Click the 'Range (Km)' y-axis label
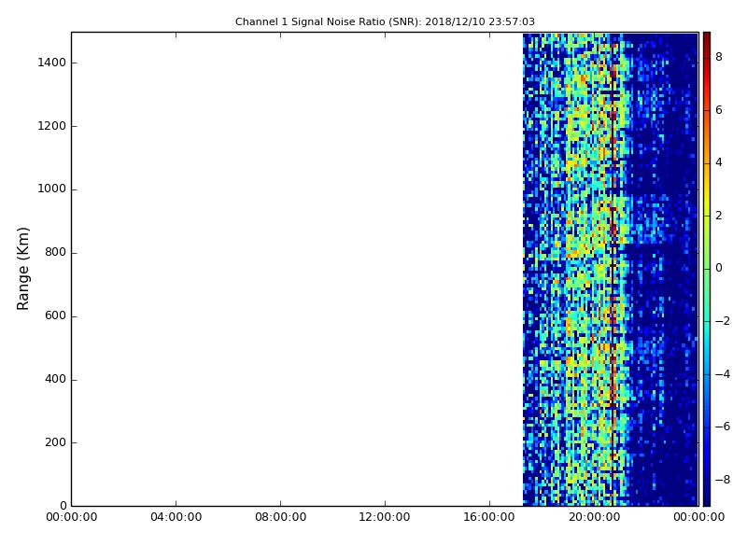The width and height of the screenshot is (747, 560). tap(24, 268)
